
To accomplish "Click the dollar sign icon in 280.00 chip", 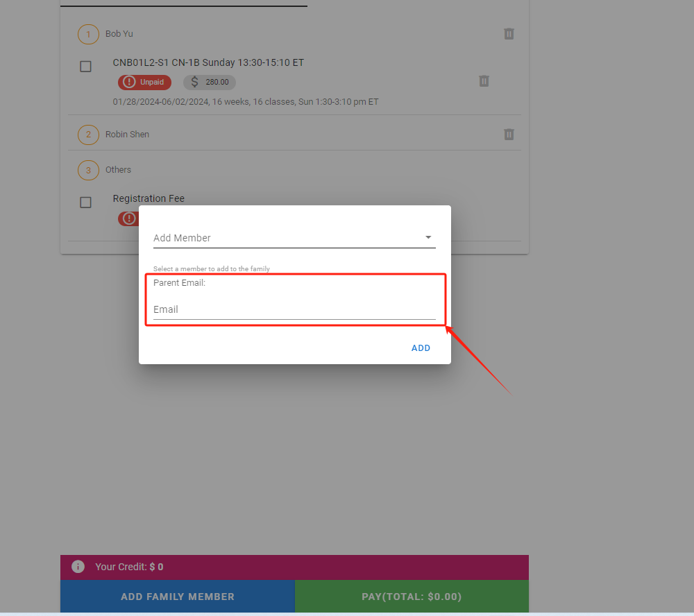I will (x=194, y=82).
